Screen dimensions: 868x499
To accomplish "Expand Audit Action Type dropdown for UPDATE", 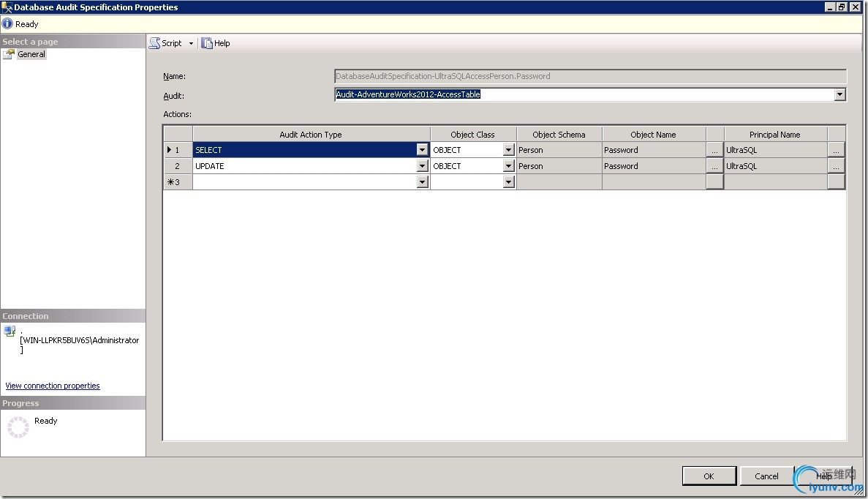I will 422,165.
